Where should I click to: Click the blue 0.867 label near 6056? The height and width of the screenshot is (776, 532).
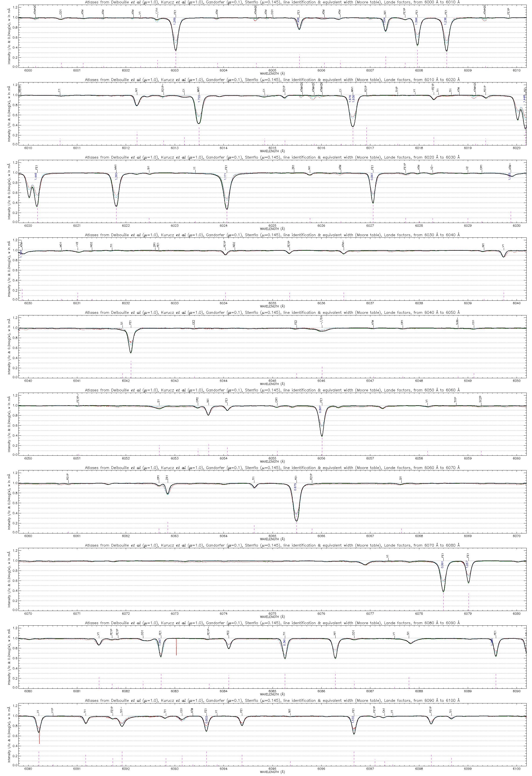coord(320,409)
